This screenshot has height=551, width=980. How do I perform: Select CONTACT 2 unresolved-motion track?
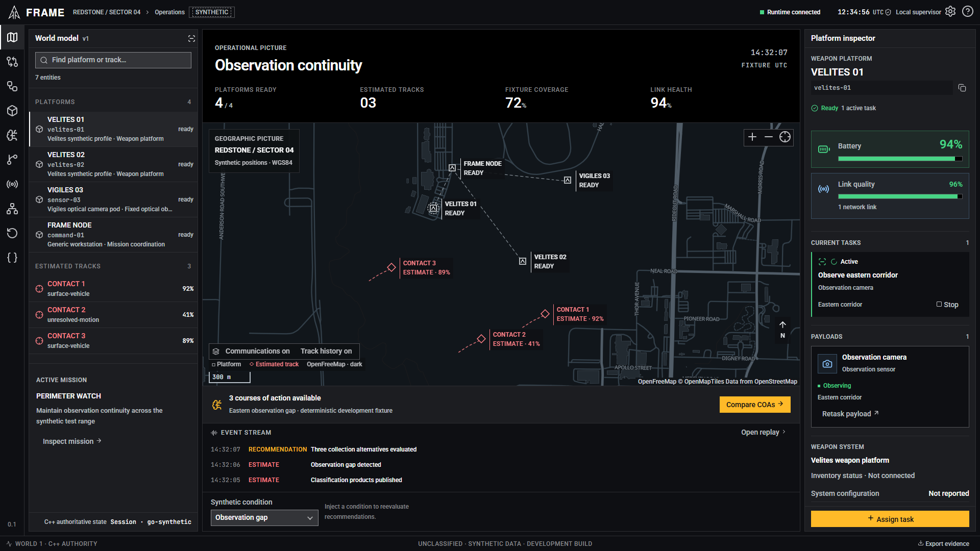[113, 315]
